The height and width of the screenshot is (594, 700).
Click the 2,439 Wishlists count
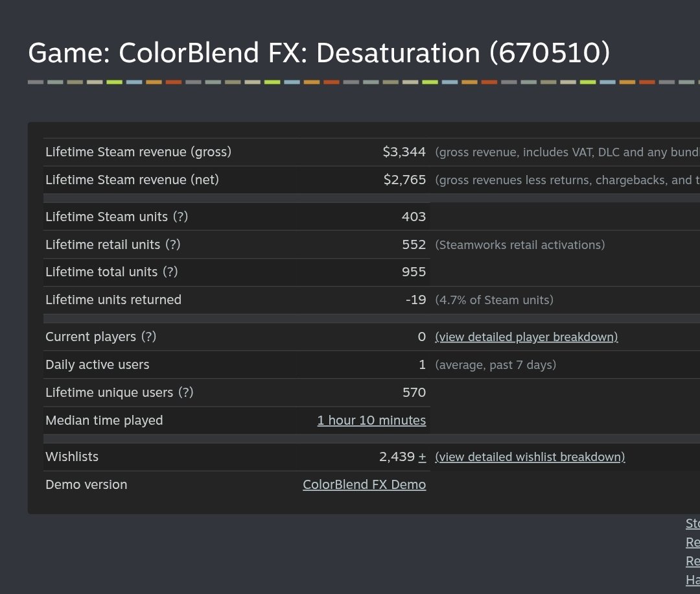tap(397, 457)
